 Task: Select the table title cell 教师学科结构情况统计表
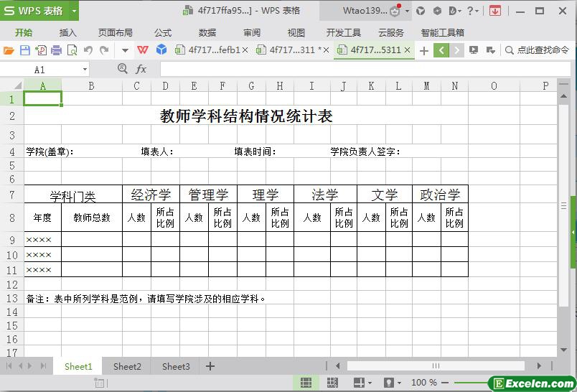click(246, 116)
